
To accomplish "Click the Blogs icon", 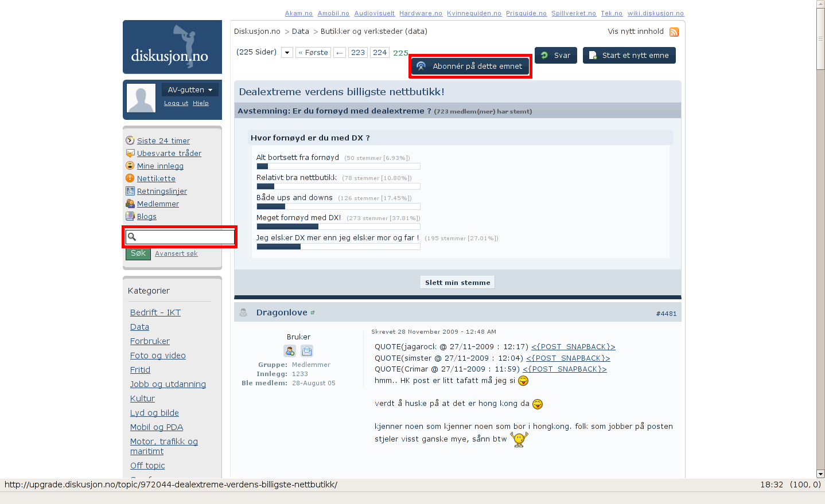I will pyautogui.click(x=130, y=216).
